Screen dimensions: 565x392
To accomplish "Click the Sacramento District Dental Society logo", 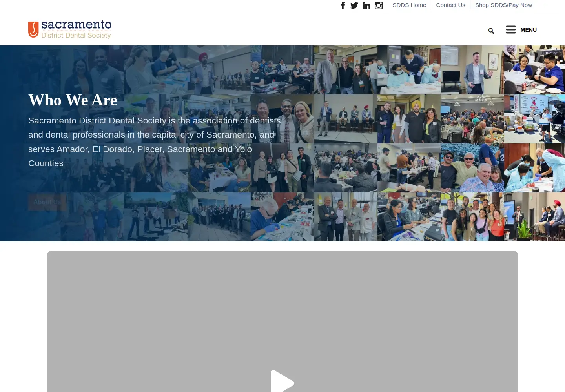I will (x=70, y=30).
